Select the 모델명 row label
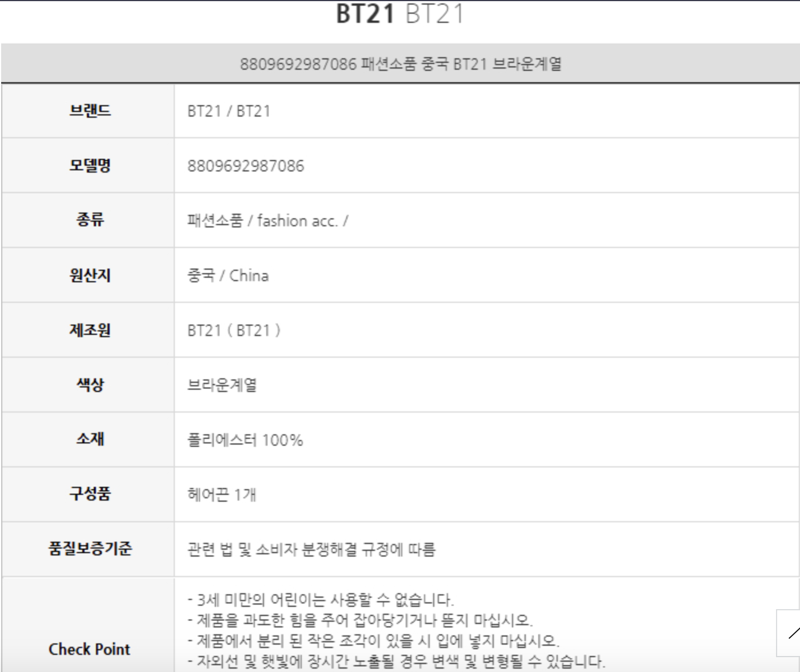This screenshot has width=800, height=672. click(90, 166)
